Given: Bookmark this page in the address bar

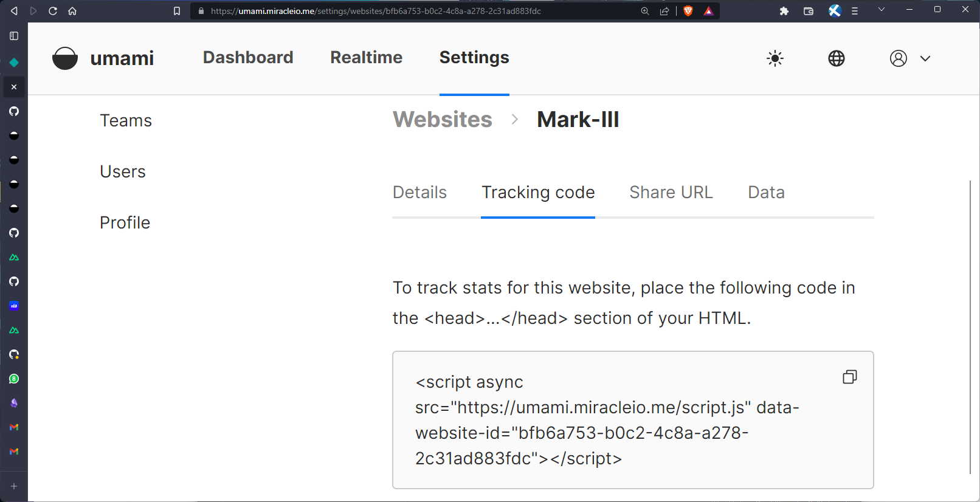Looking at the screenshot, I should coord(177,11).
